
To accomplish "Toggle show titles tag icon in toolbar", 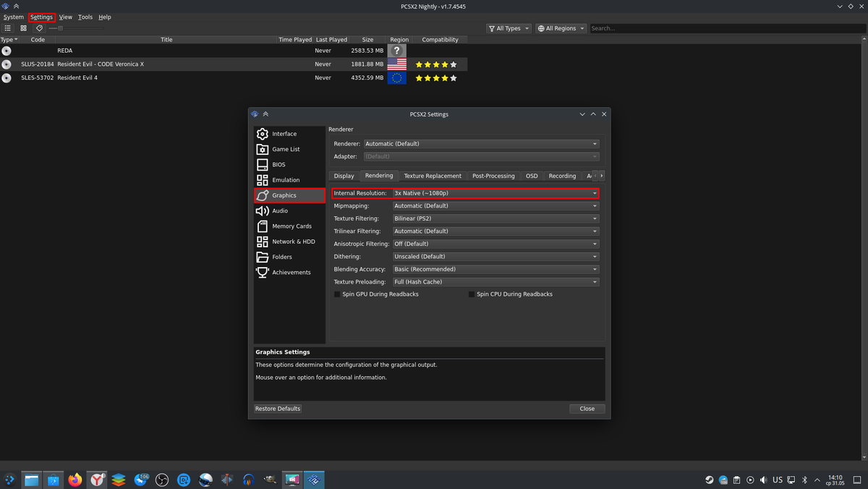I will tap(39, 28).
